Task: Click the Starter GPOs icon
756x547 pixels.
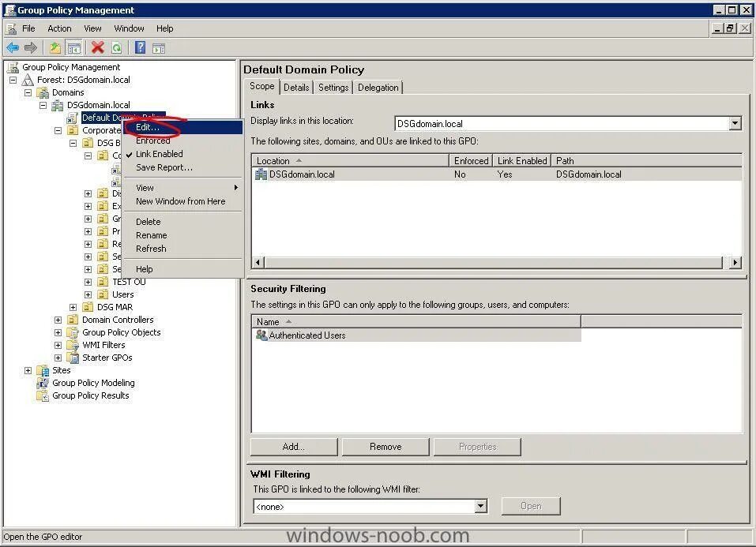Action: [x=73, y=358]
